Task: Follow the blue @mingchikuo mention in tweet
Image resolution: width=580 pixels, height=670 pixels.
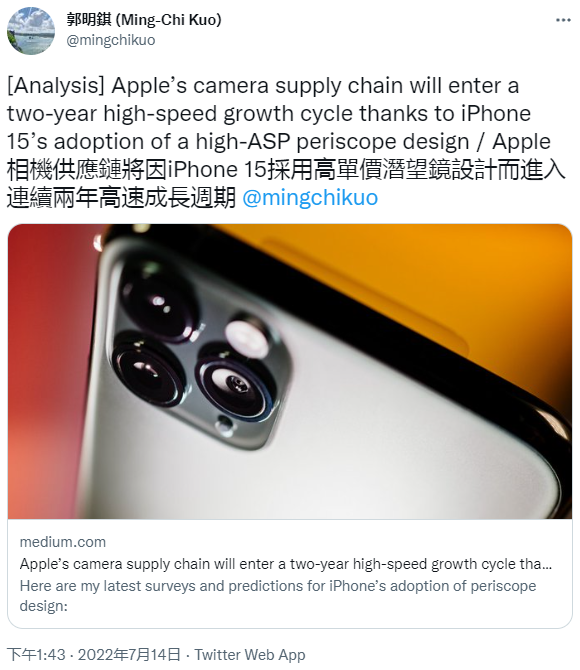Action: click(310, 198)
